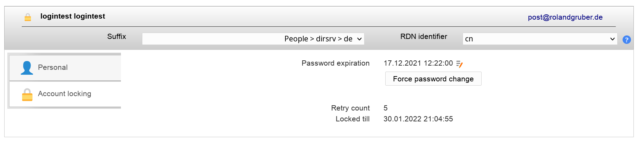Image resolution: width=644 pixels, height=147 pixels.
Task: Open the Suffix dropdown
Action: coord(253,39)
